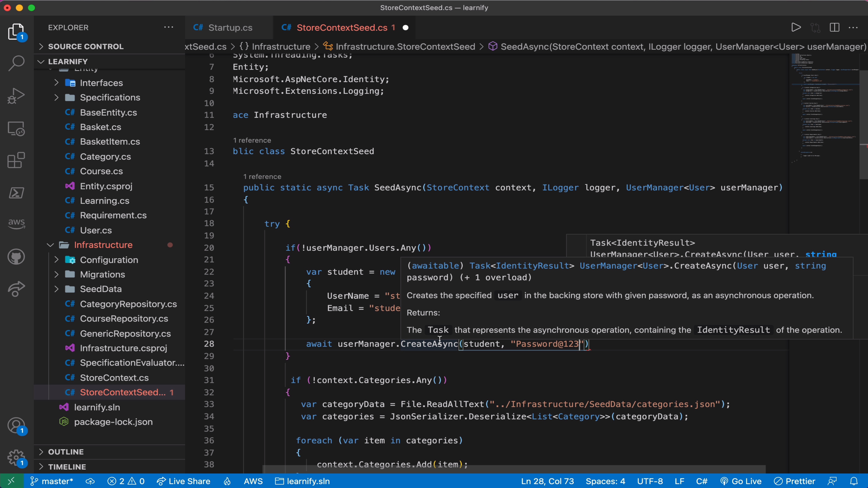The image size is (868, 488).
Task: Select the StoreContextSeed.cs tab
Action: (x=342, y=27)
